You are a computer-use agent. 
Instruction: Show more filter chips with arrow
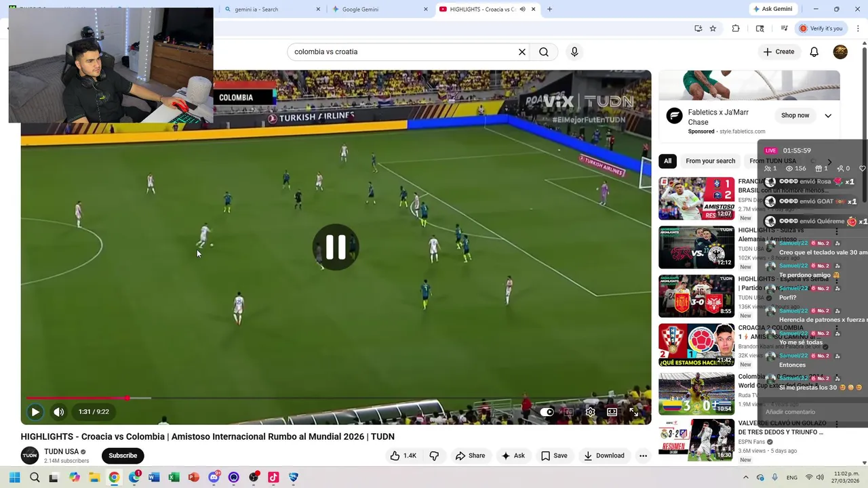(829, 161)
